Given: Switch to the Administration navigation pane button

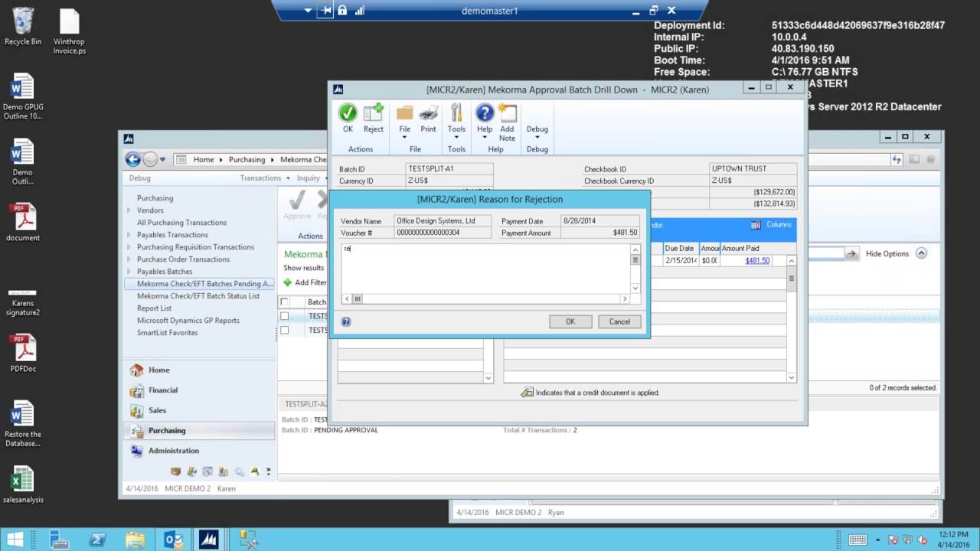Looking at the screenshot, I should [x=199, y=451].
